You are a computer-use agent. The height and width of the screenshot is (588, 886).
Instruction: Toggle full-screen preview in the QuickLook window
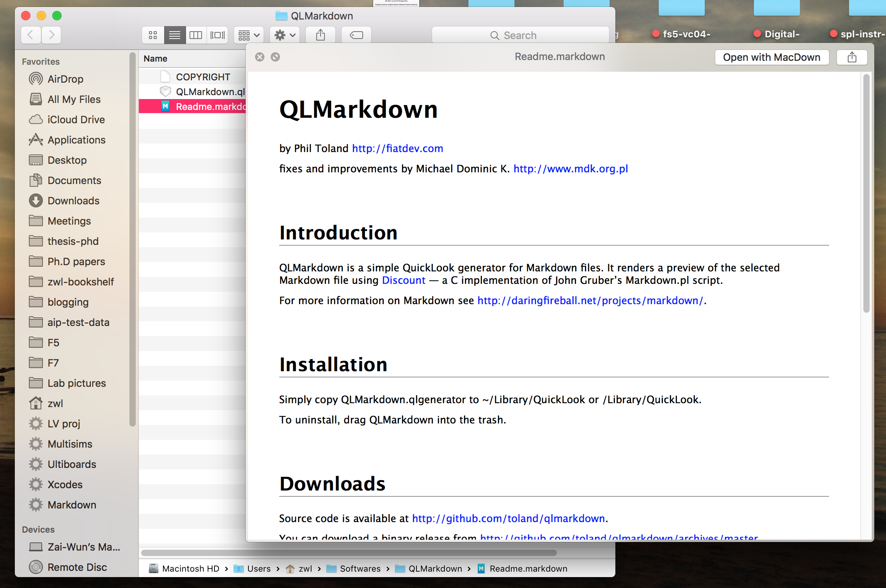(275, 57)
